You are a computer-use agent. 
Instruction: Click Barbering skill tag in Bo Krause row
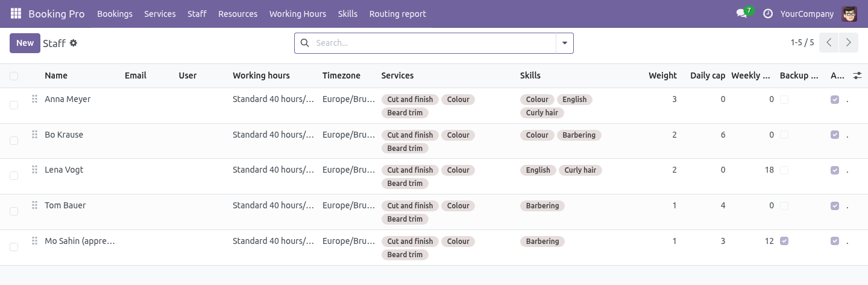click(579, 135)
